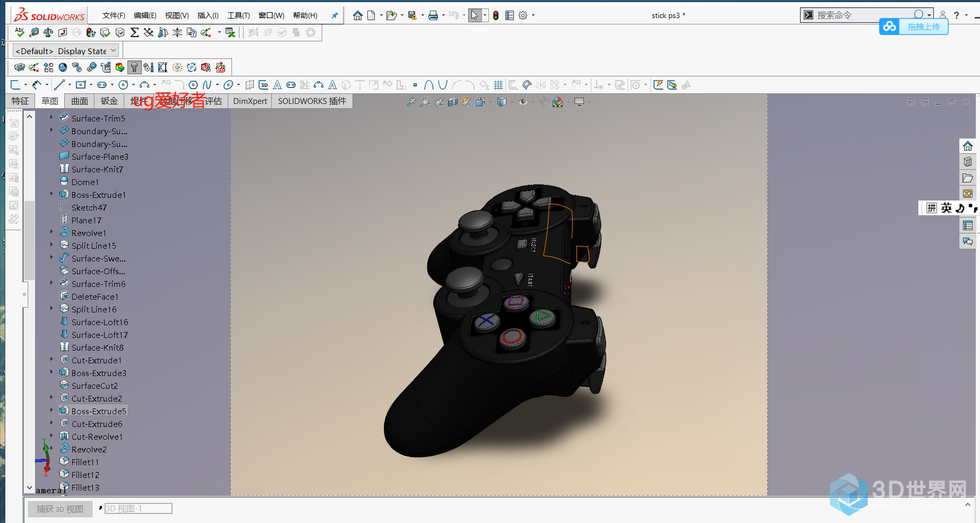This screenshot has height=523, width=980.
Task: Open the Line tool dropdown arrow
Action: (x=68, y=85)
